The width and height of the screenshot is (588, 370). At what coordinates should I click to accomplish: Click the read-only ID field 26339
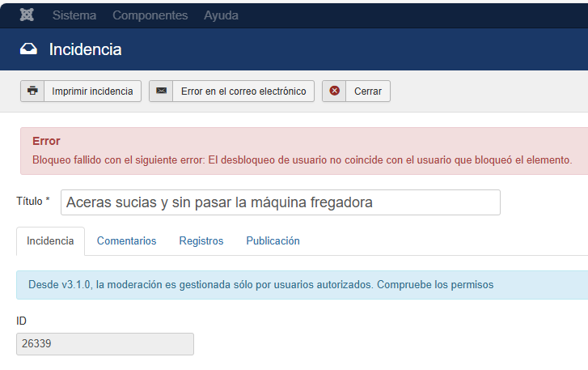tap(105, 344)
